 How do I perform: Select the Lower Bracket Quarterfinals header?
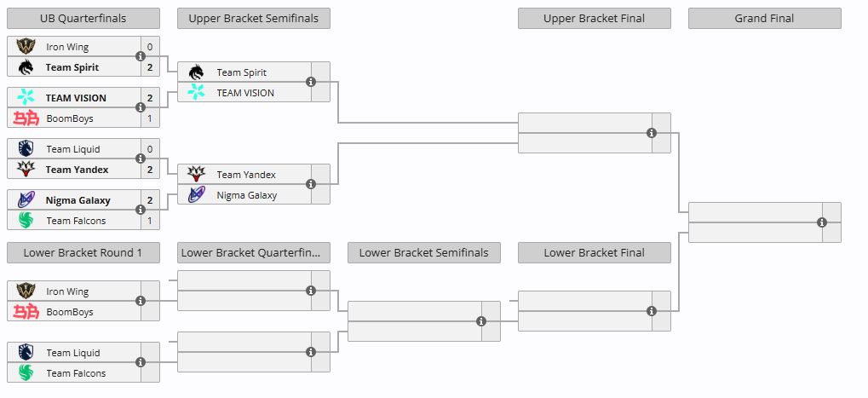point(254,252)
